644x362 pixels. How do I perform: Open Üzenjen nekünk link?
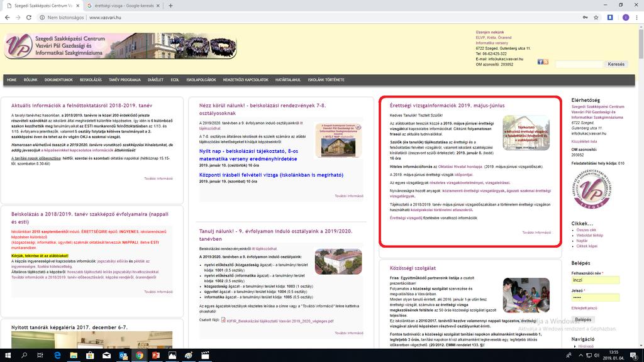(489, 32)
